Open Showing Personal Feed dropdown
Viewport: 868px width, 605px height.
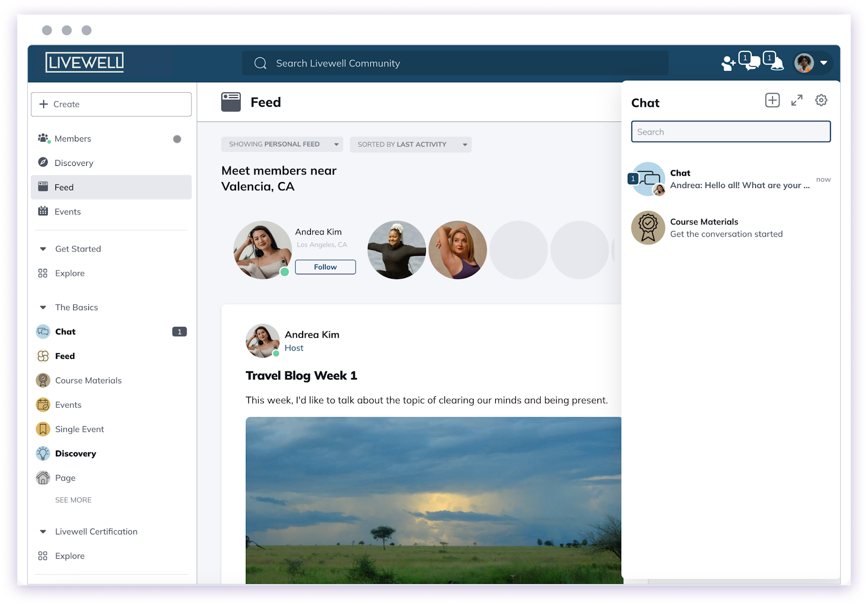(282, 144)
